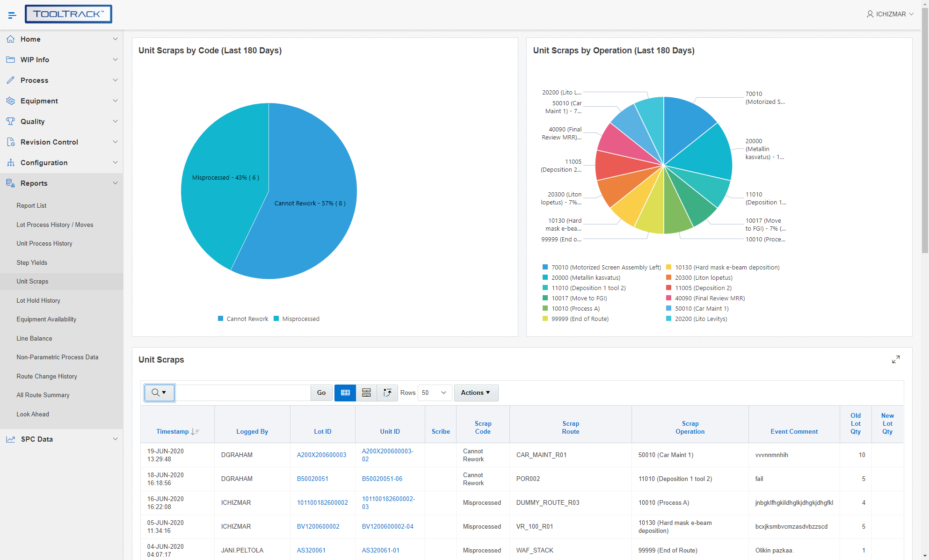This screenshot has width=929, height=560.
Task: Collapse the Reports menu section
Action: point(115,183)
